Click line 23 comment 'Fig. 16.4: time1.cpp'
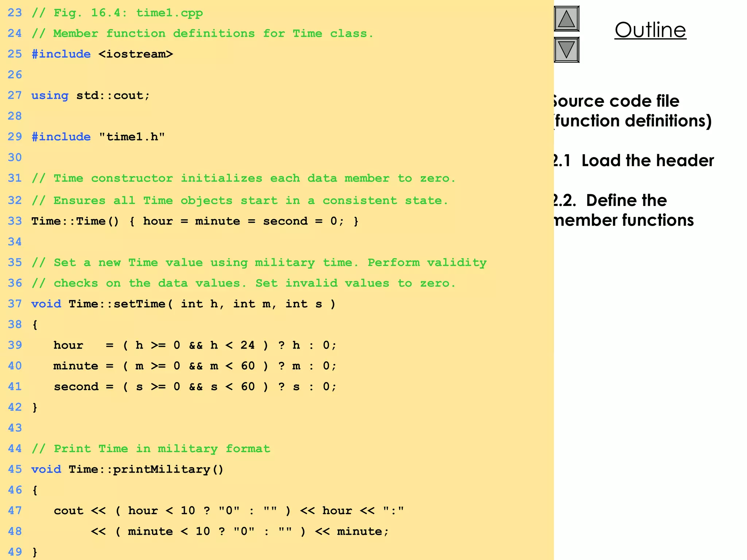The height and width of the screenshot is (560, 747). coord(117,13)
